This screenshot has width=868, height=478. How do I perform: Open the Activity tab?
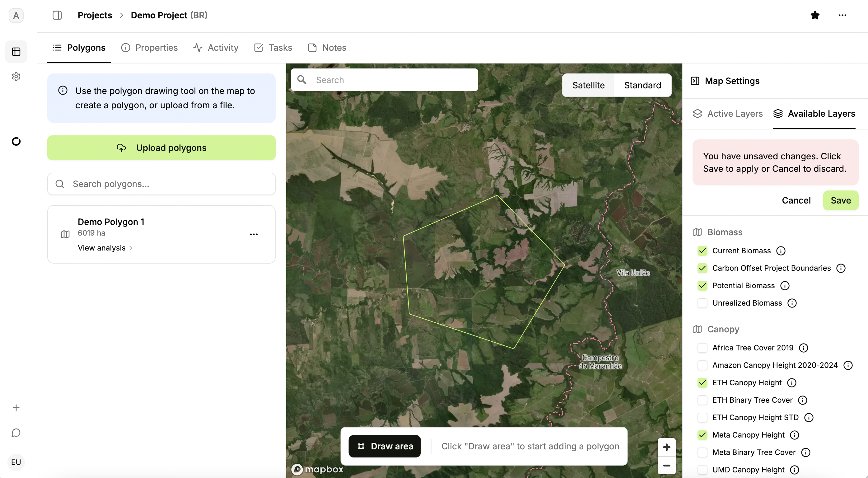tap(216, 48)
